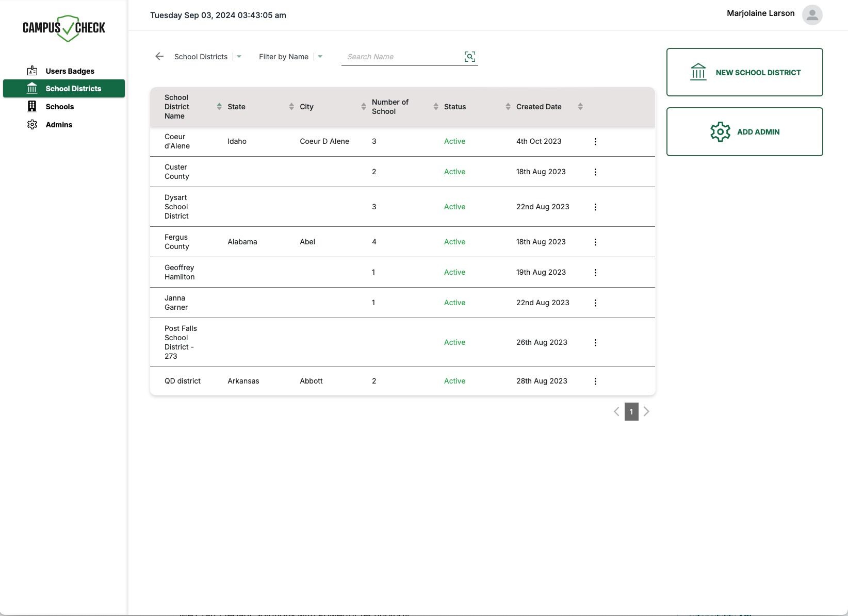Screen dimensions: 848x616
Task: Sort by the Number of School column
Action: (x=436, y=107)
